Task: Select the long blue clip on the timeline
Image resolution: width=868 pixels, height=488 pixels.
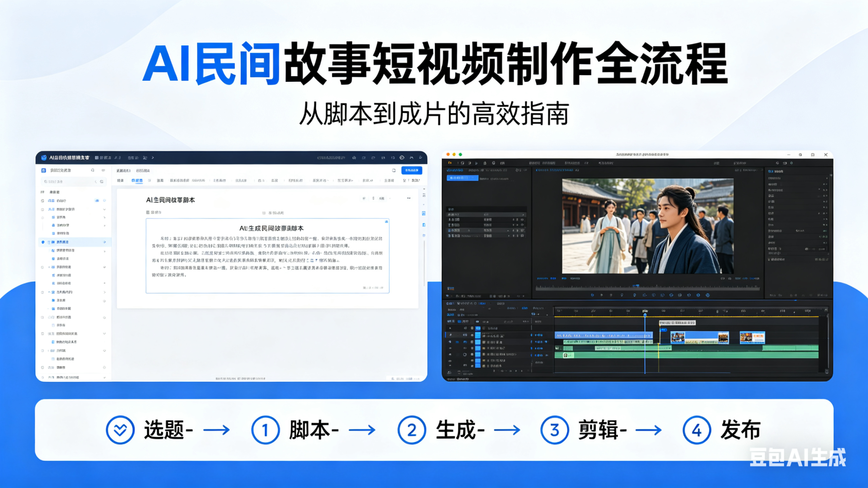Action: tap(604, 335)
